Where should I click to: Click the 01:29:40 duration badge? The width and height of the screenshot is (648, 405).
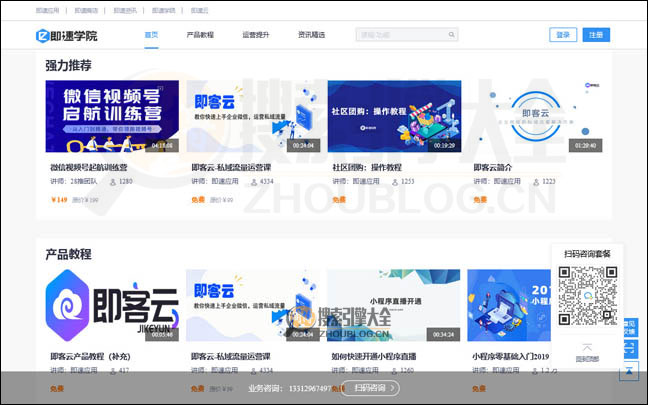tap(585, 145)
